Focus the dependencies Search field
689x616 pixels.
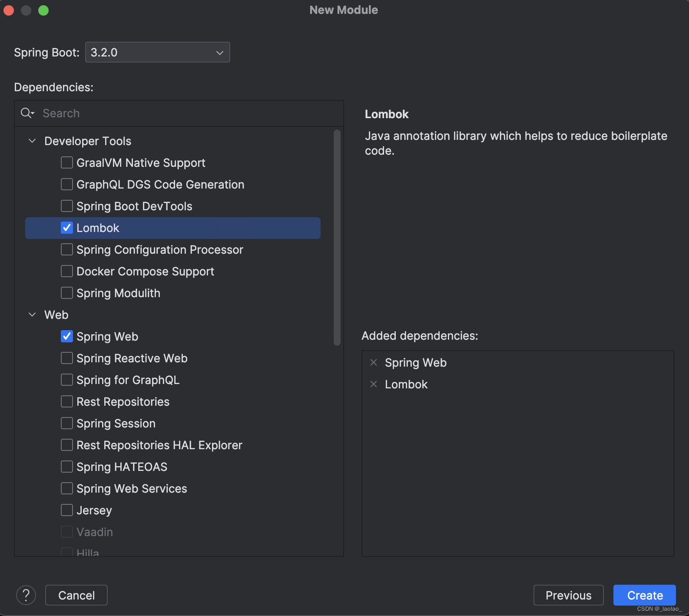point(179,113)
